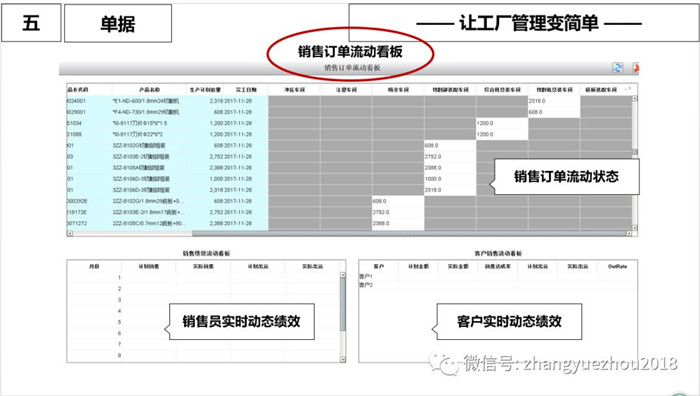Click the 生产计划数量 column header
Image resolution: width=700 pixels, height=396 pixels.
pyautogui.click(x=205, y=90)
